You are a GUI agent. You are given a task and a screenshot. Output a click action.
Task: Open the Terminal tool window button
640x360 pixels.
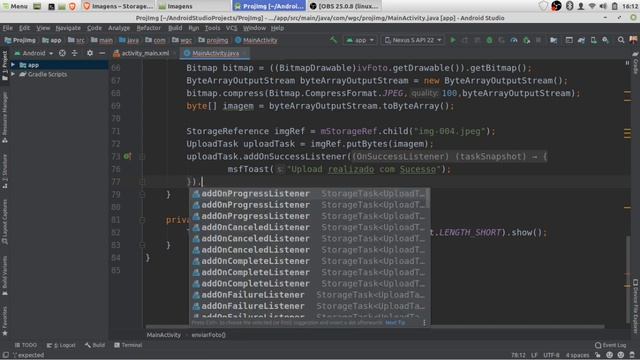128,345
